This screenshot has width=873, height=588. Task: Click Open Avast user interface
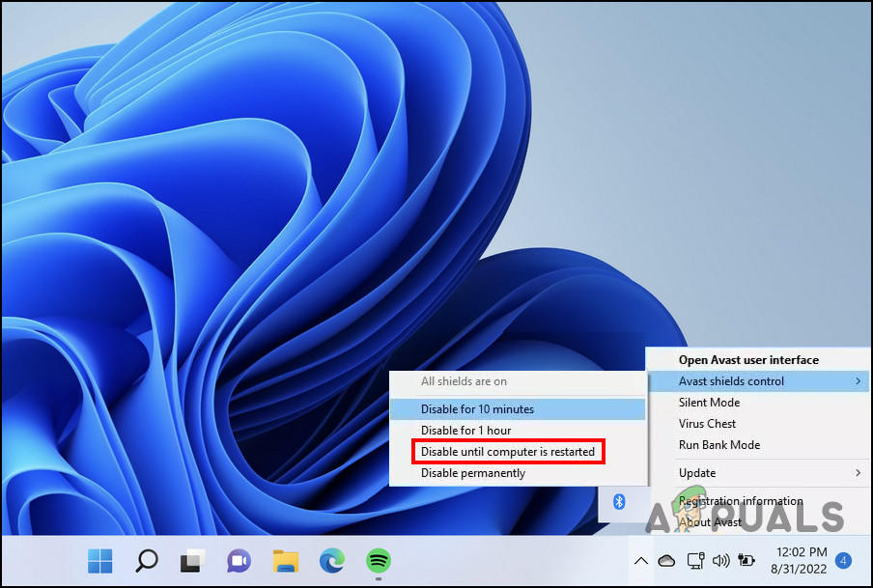pyautogui.click(x=748, y=360)
